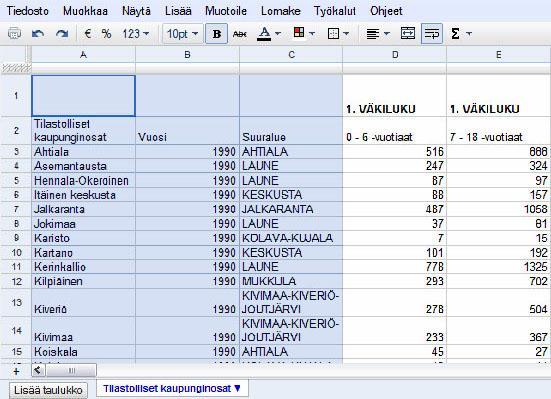Image resolution: width=551 pixels, height=399 pixels.
Task: Format cells as euro currency
Action: 88,34
